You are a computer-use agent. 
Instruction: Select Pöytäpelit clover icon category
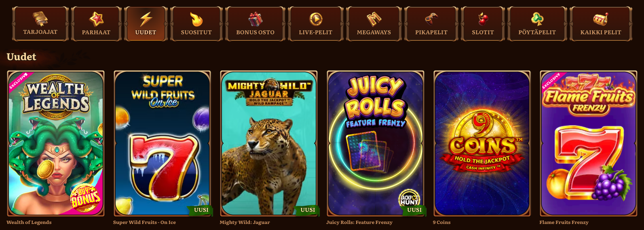(537, 24)
